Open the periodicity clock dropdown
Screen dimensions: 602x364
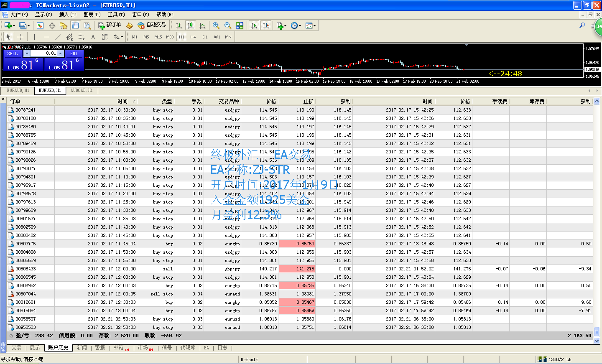coord(296,25)
